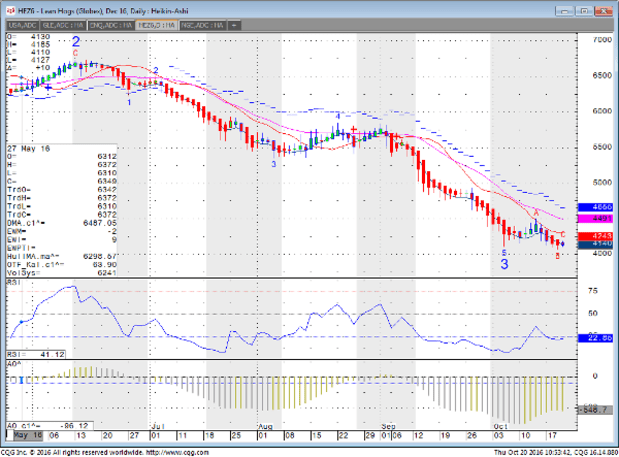The image size is (619, 457).
Task: Click the blue wave 4 marker near September
Action: (337, 116)
